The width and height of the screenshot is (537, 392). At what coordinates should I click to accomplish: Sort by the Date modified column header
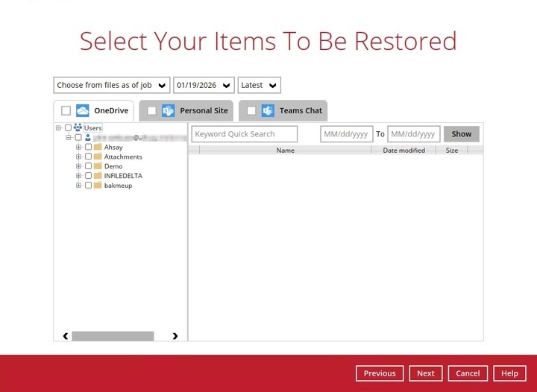tap(403, 150)
